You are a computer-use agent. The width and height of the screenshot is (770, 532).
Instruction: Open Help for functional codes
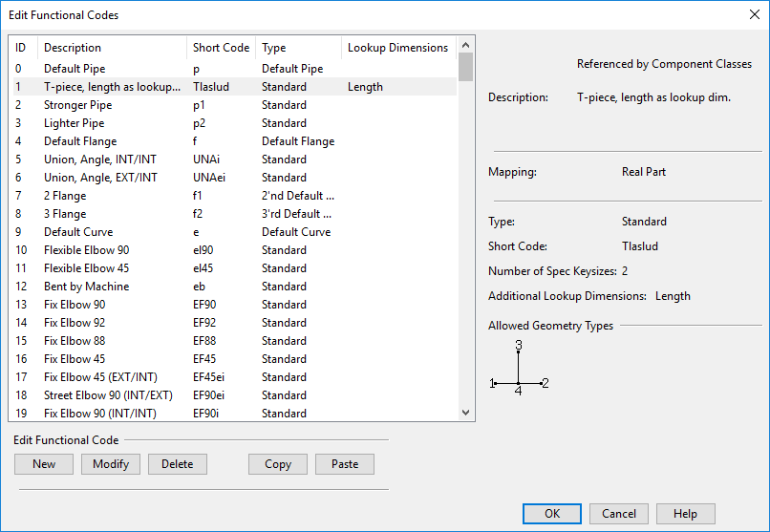685,514
